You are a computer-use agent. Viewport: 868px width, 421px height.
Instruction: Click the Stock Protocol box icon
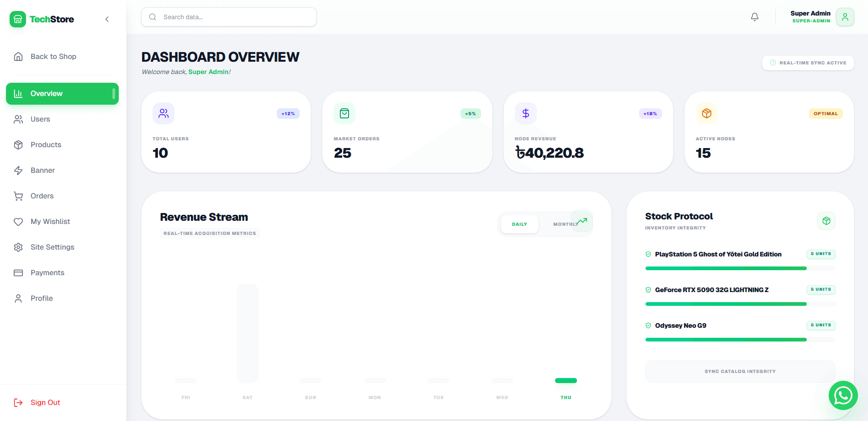826,221
